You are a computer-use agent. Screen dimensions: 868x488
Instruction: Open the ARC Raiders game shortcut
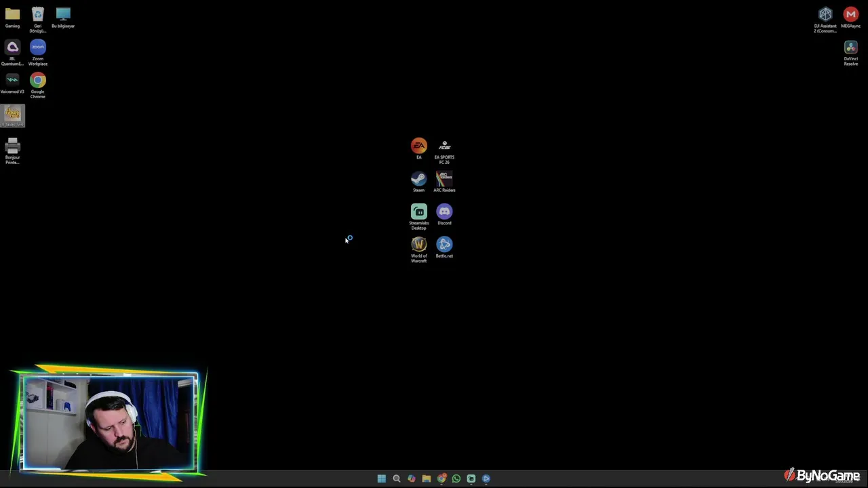coord(444,182)
